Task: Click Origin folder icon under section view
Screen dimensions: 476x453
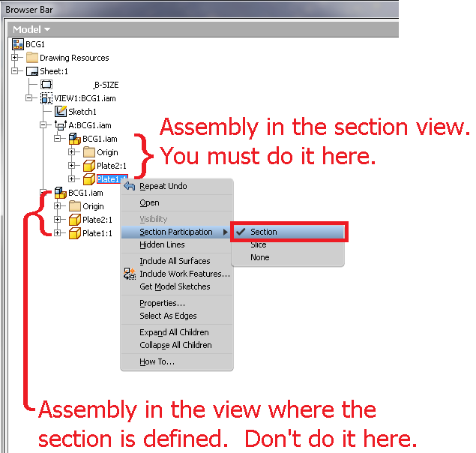Action: point(89,152)
